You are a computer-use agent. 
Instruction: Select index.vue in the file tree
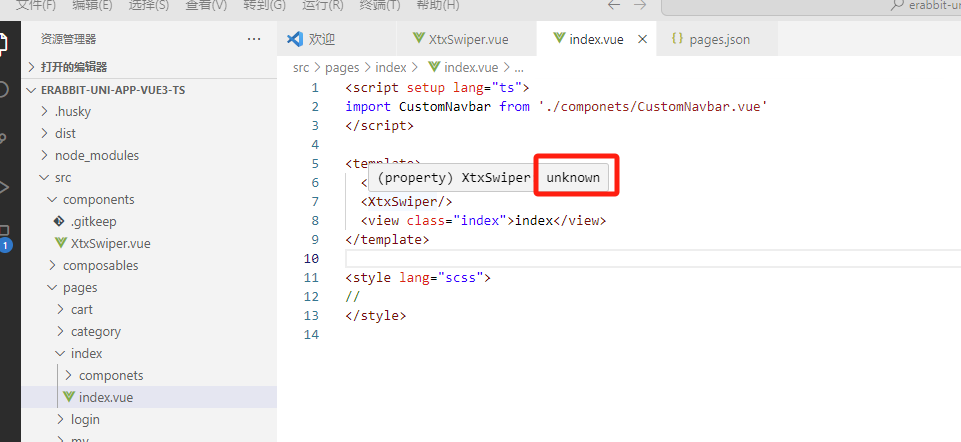(x=149, y=397)
